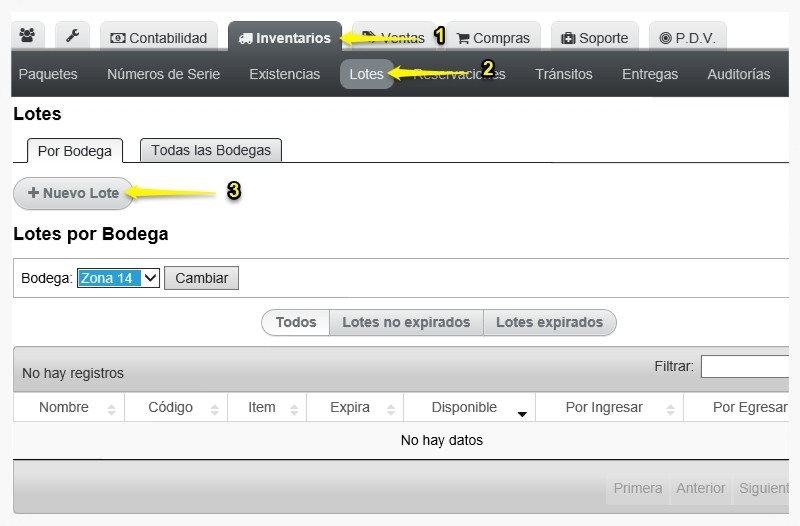800x526 pixels.
Task: Sort table by Nombre column
Action: point(69,407)
